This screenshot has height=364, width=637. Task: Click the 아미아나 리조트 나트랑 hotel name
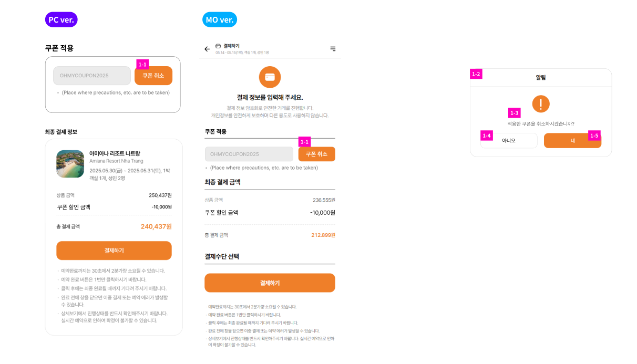point(115,153)
